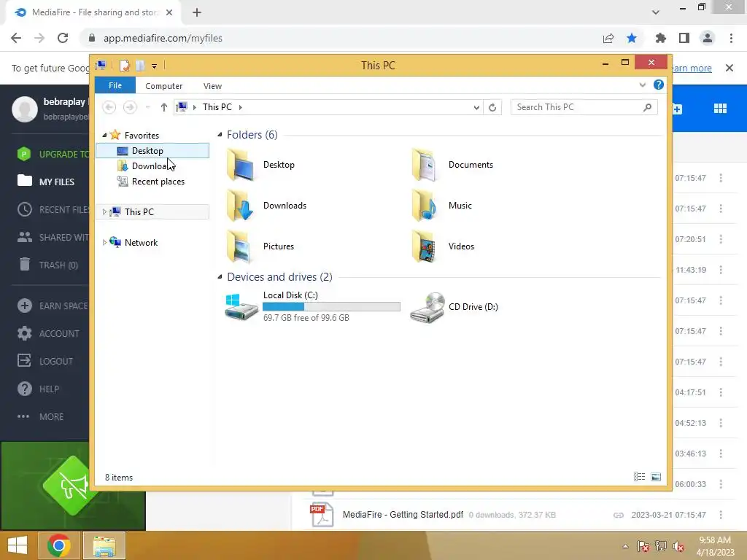Open the Pictures folder
747x560 pixels.
(261, 246)
